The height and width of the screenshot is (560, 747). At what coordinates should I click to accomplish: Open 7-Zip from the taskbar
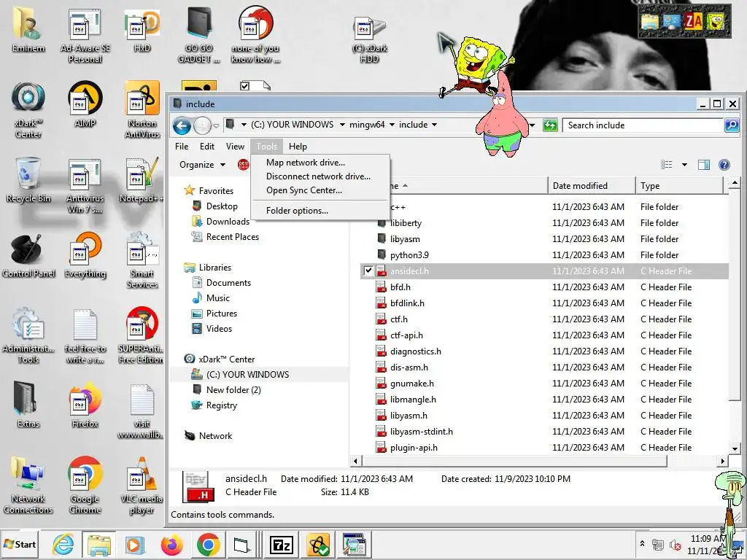click(x=281, y=545)
